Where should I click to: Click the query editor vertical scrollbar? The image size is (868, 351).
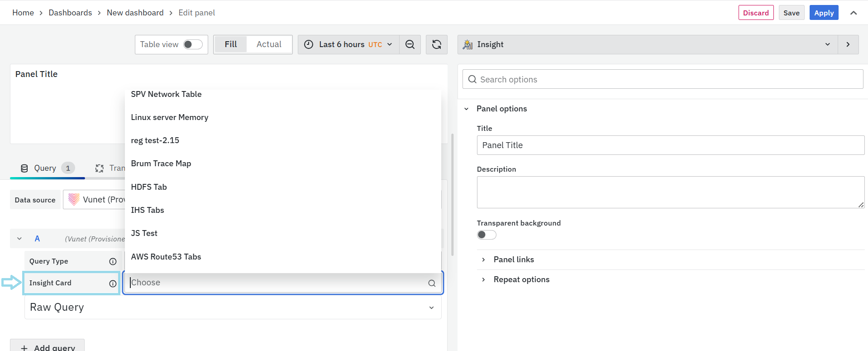(452, 195)
